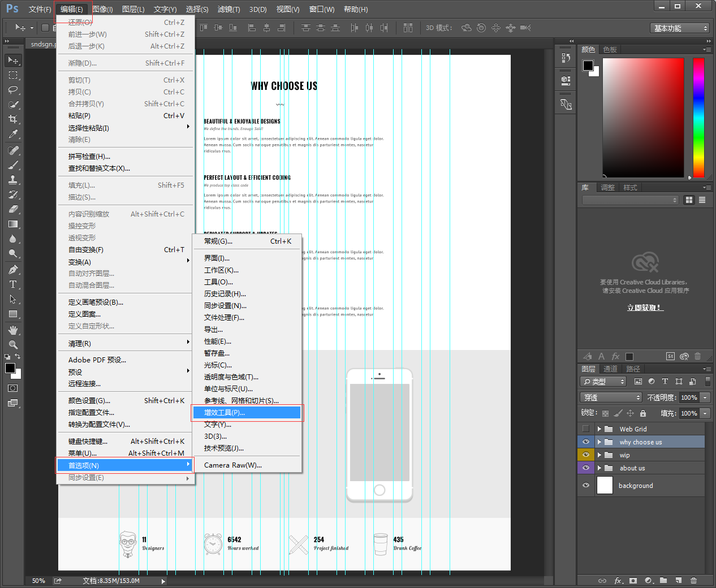Select the Lasso tool
The image size is (716, 588).
click(x=13, y=90)
